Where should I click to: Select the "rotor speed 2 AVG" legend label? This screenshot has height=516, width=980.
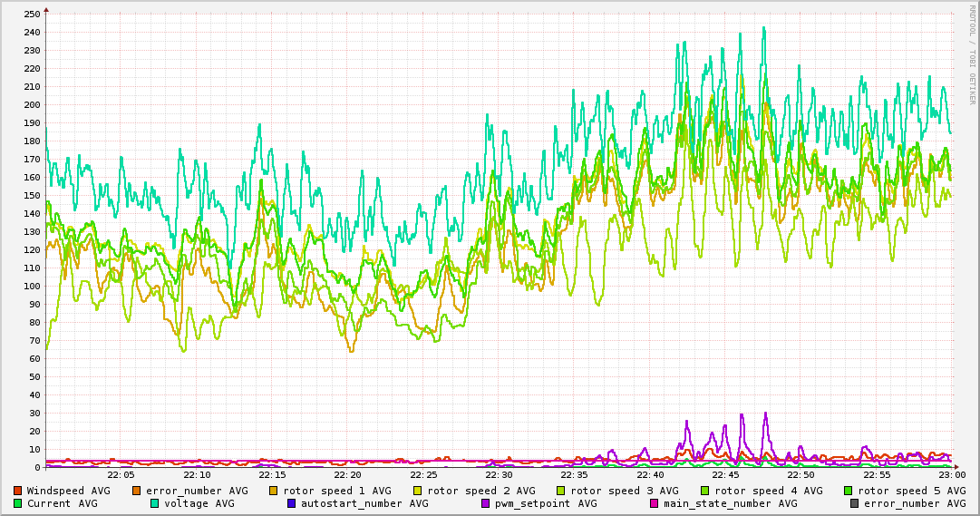481,491
